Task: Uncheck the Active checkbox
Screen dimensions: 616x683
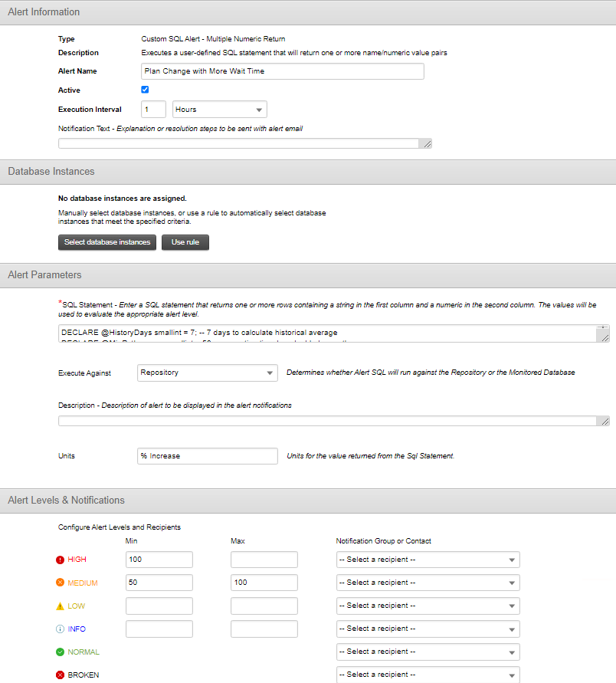Action: click(145, 90)
